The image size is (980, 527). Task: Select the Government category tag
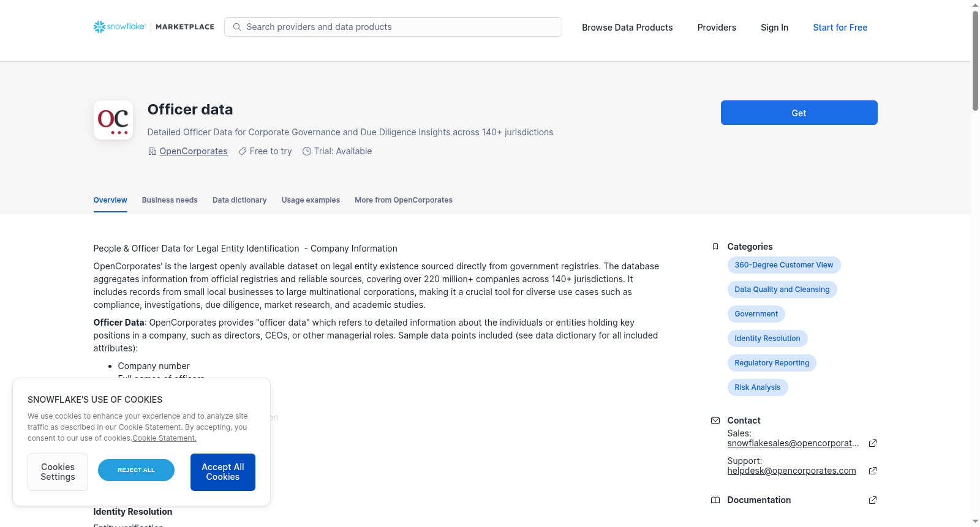756,314
